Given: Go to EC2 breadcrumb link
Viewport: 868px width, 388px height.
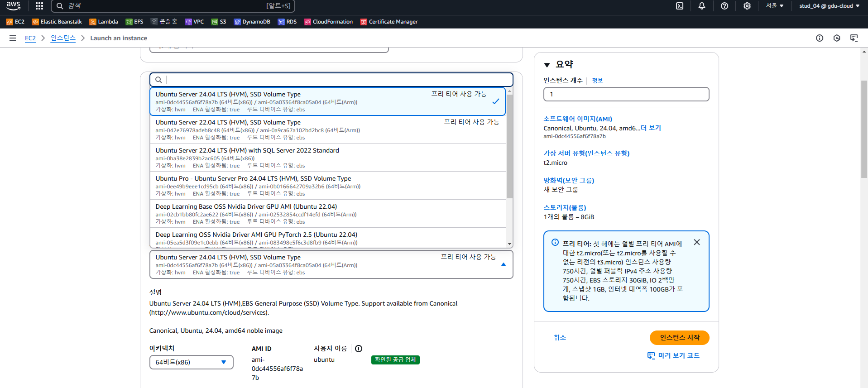Looking at the screenshot, I should click(x=30, y=38).
